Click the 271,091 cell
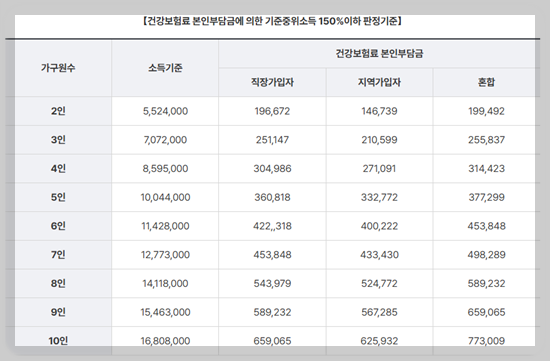The width and height of the screenshot is (550, 361). pyautogui.click(x=380, y=169)
